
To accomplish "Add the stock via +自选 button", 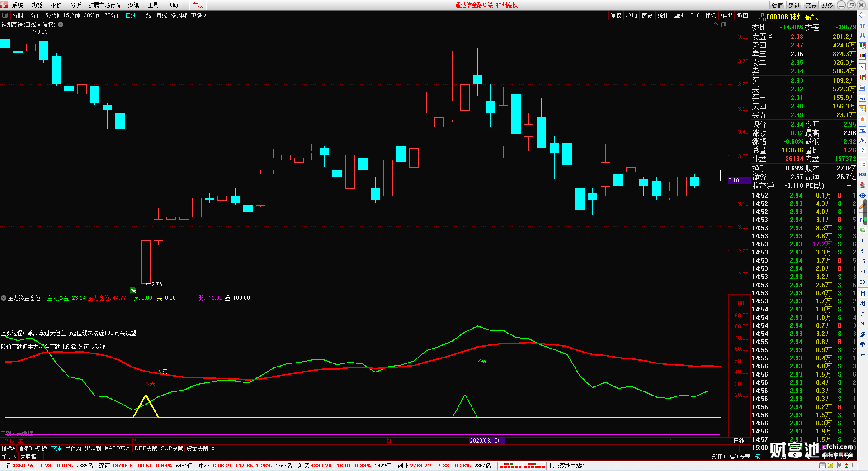I will point(727,15).
